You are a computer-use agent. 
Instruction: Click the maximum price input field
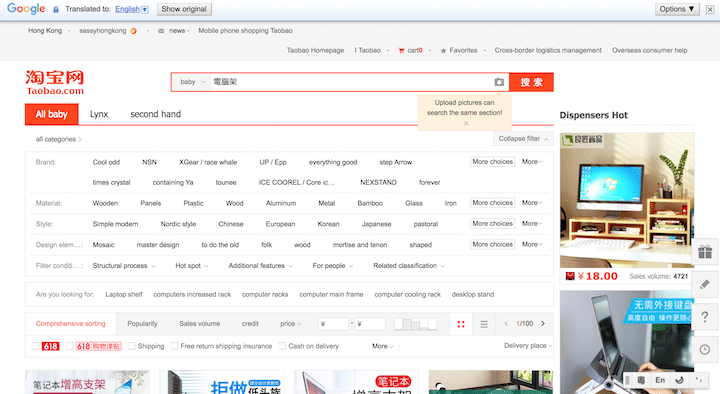tap(370, 324)
